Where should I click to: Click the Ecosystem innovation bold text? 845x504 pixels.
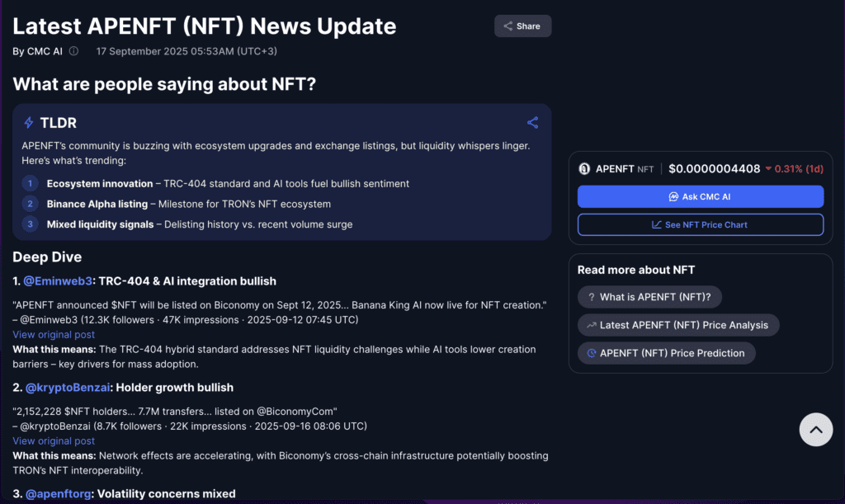click(x=100, y=184)
